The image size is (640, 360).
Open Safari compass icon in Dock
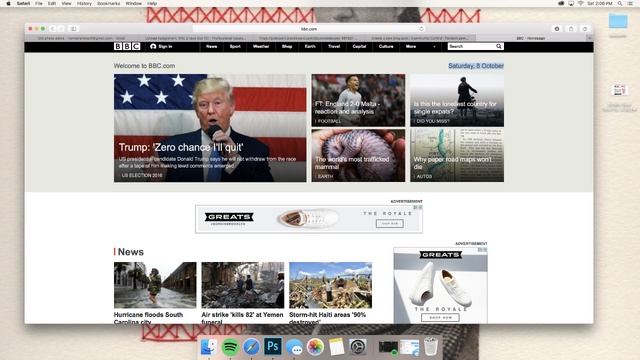click(251, 347)
